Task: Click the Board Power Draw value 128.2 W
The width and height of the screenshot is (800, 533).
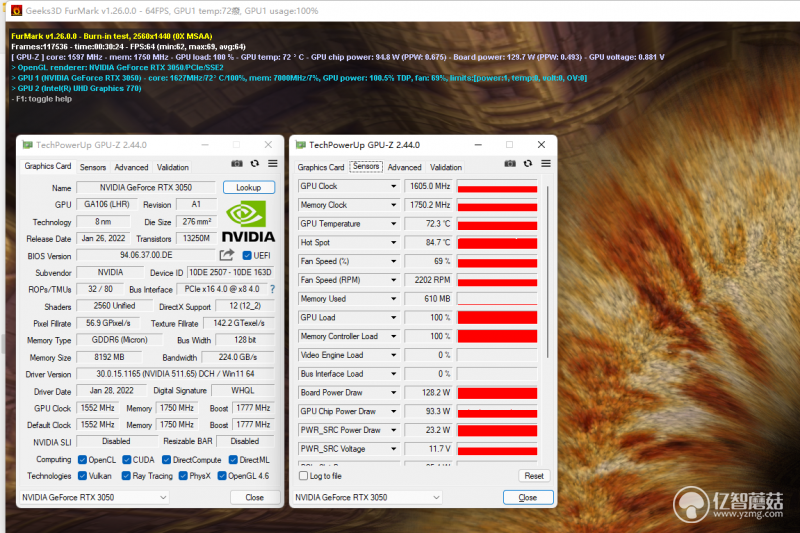Action: 429,393
